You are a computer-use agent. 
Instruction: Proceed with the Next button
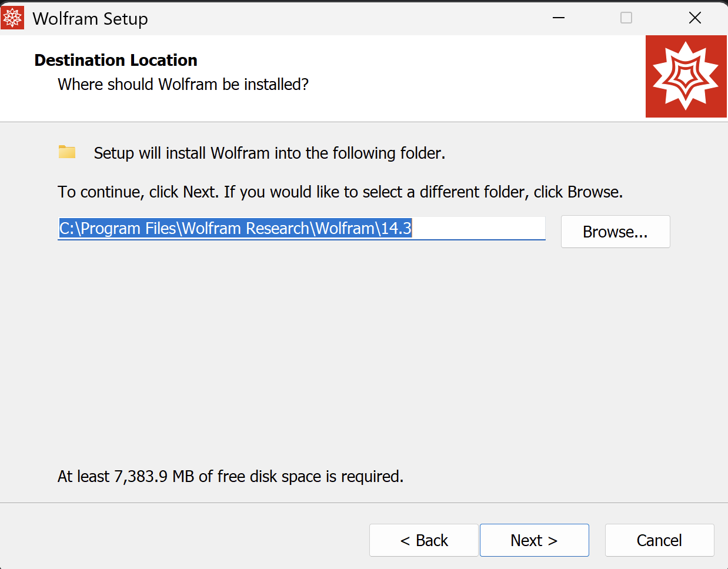[x=534, y=540]
